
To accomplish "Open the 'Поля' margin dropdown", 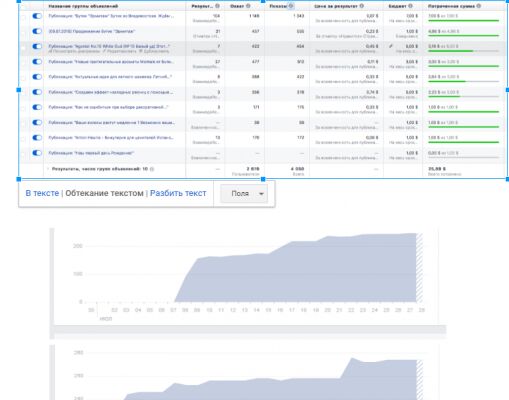I will 244,193.
